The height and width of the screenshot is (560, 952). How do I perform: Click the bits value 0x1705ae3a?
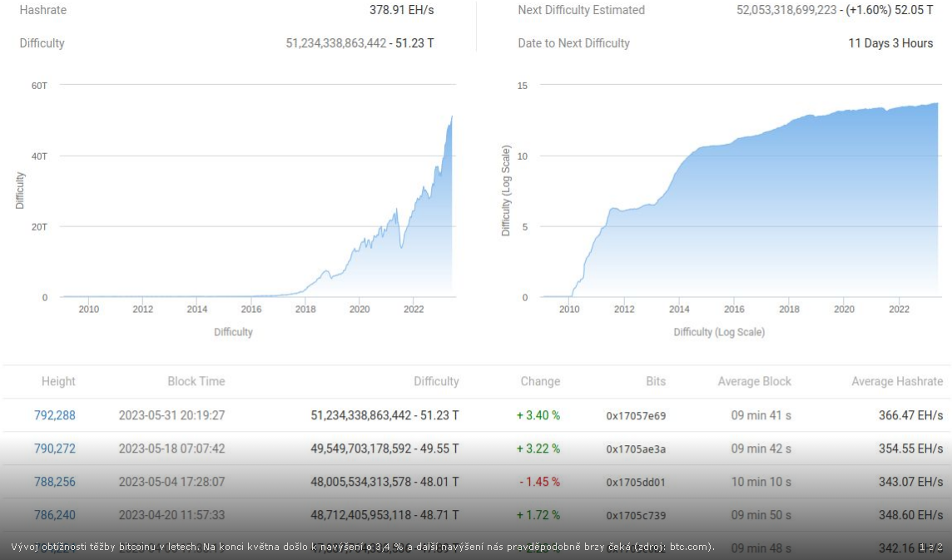(x=636, y=448)
